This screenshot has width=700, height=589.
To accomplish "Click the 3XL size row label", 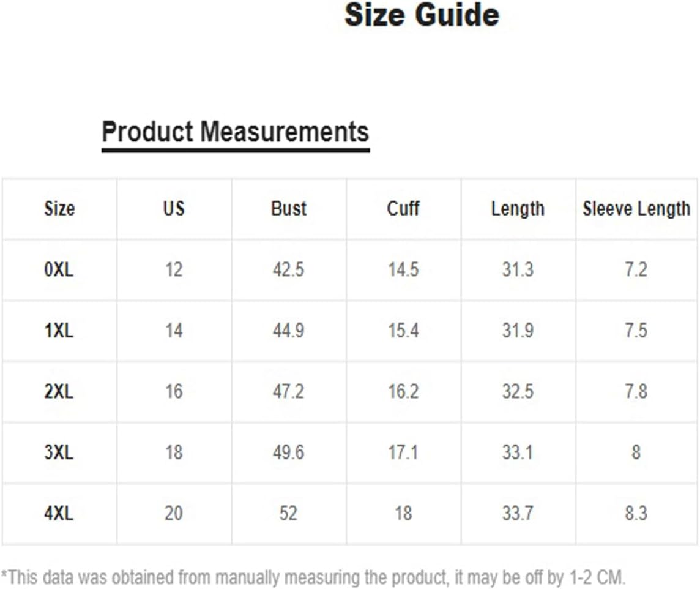I will (x=59, y=452).
